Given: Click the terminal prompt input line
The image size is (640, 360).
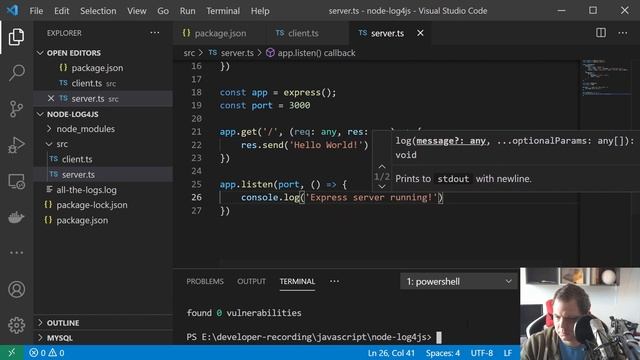Looking at the screenshot, I should [313, 337].
